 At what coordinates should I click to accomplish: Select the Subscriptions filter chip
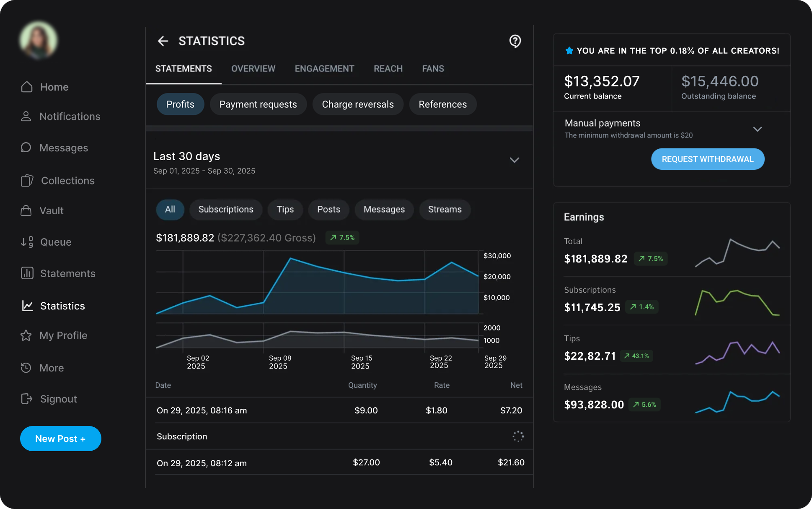coord(225,209)
